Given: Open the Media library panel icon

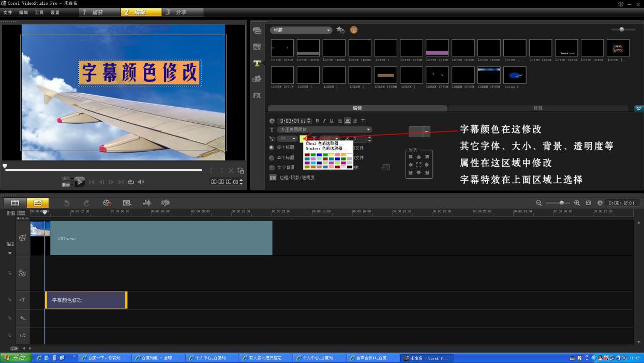Looking at the screenshot, I should [257, 30].
